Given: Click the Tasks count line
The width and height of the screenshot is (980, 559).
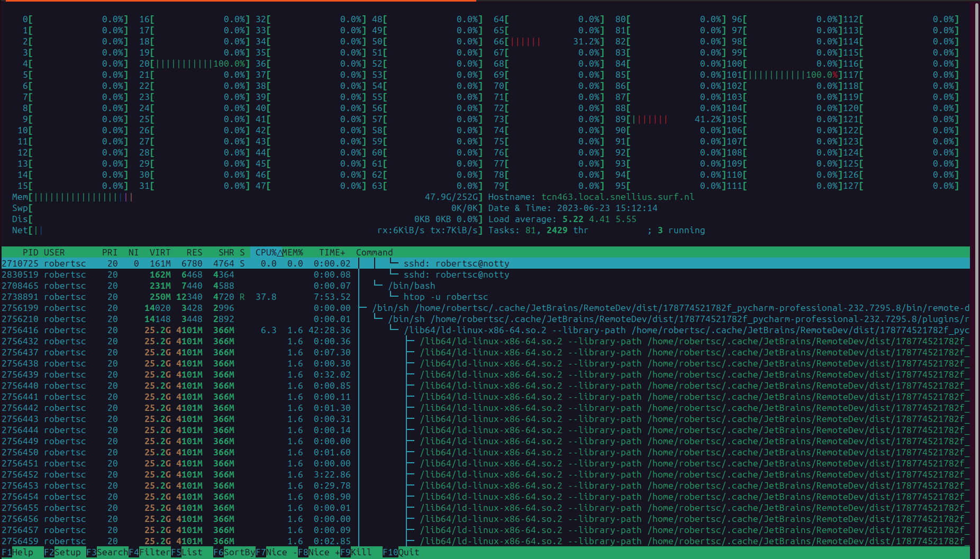Looking at the screenshot, I should 596,230.
